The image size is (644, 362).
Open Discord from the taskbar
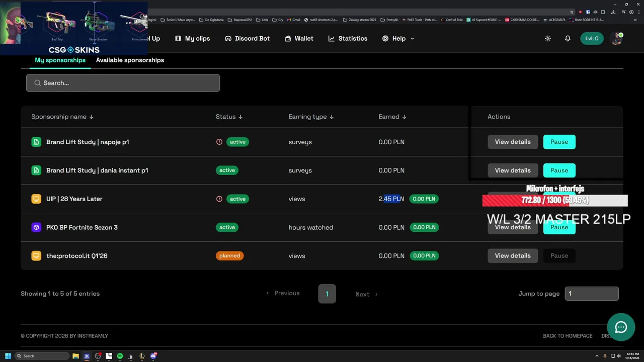click(153, 356)
